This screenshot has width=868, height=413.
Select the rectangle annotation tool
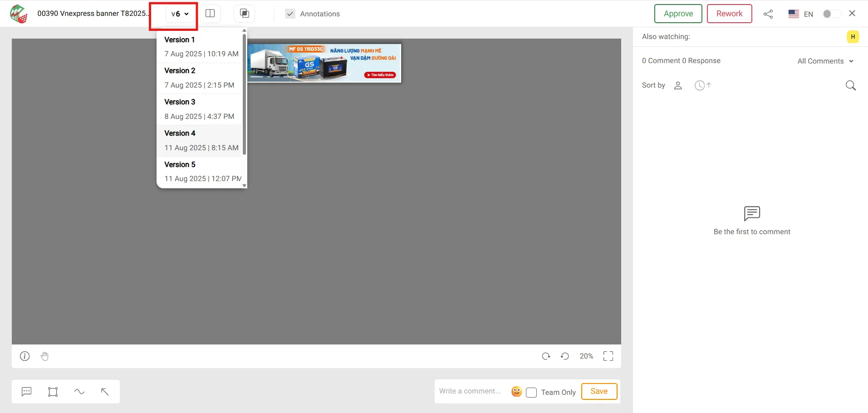tap(53, 392)
